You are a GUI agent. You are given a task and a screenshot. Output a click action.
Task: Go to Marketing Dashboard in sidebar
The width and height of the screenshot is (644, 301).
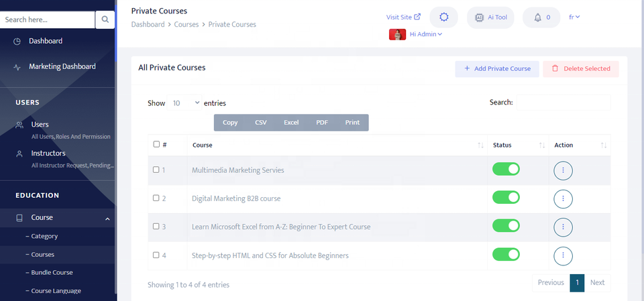pos(62,66)
